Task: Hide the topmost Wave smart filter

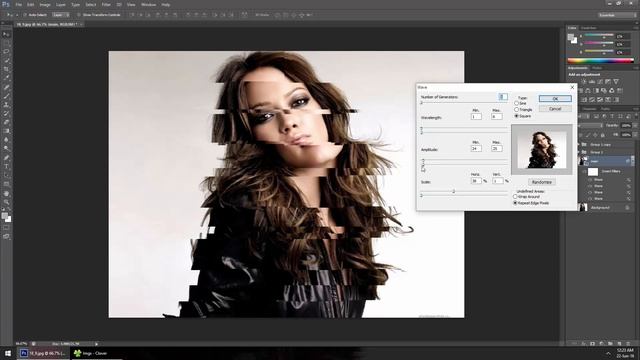Action: pyautogui.click(x=590, y=180)
